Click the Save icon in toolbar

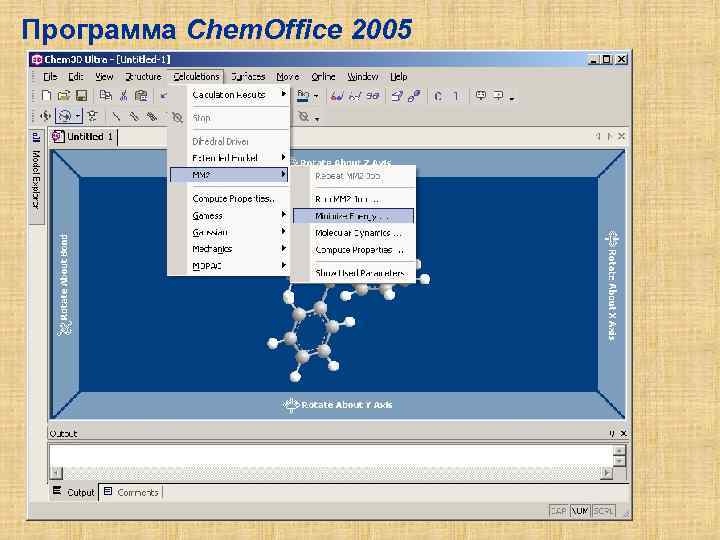coord(81,96)
